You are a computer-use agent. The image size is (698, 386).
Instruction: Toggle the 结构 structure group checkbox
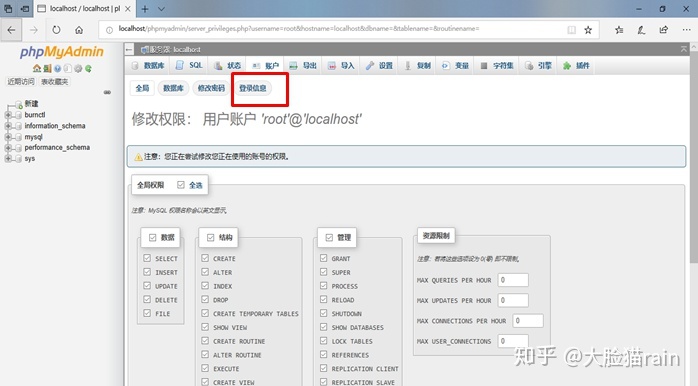(x=211, y=237)
